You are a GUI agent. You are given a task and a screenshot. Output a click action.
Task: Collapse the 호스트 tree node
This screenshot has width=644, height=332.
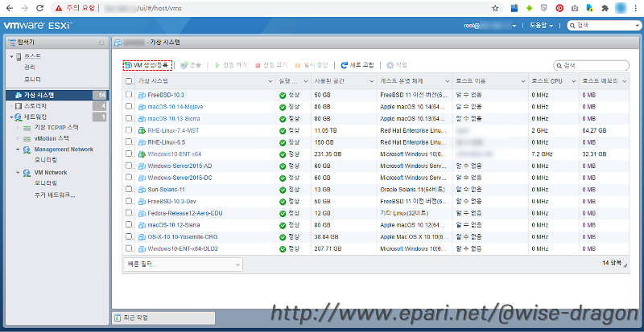coord(12,56)
